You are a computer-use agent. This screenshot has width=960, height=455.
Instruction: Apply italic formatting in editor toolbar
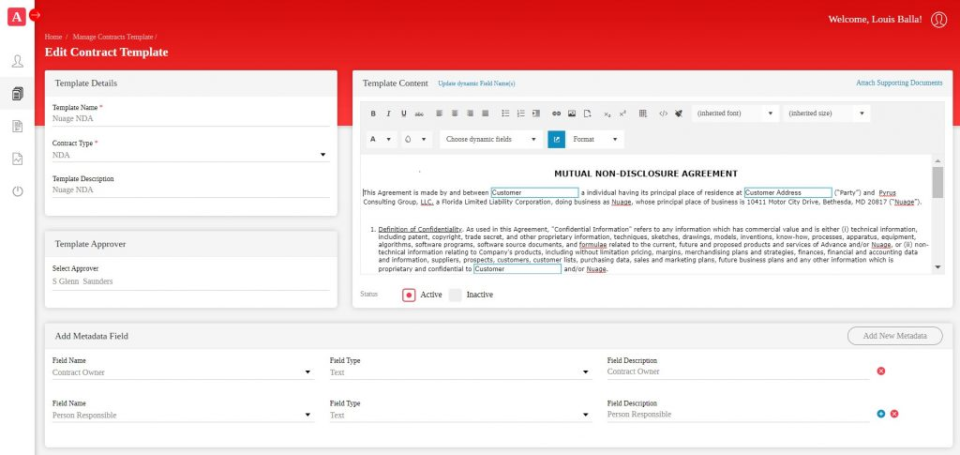point(388,113)
